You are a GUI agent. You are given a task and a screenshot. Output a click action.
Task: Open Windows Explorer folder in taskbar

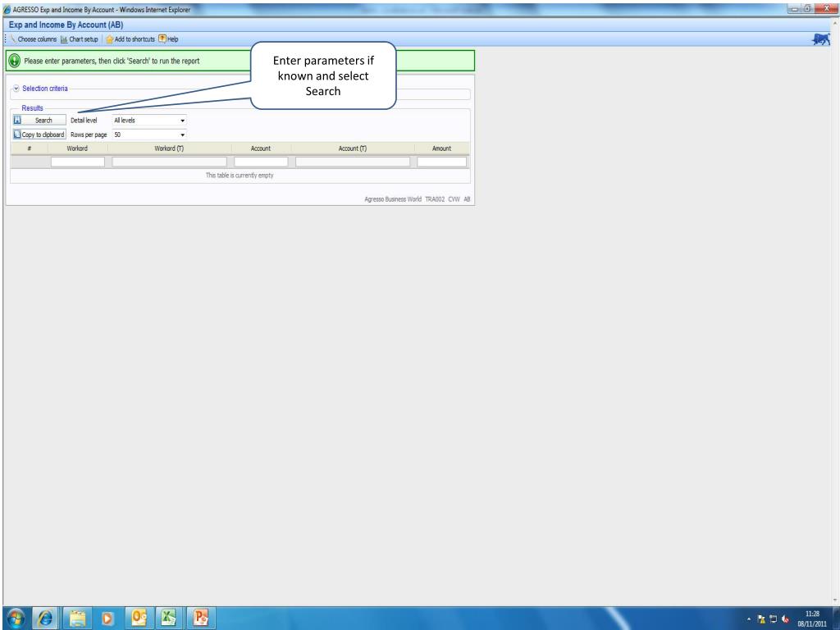(77, 619)
